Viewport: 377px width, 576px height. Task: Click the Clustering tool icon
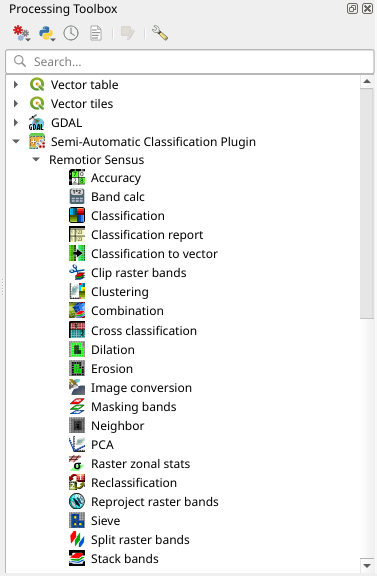point(77,292)
